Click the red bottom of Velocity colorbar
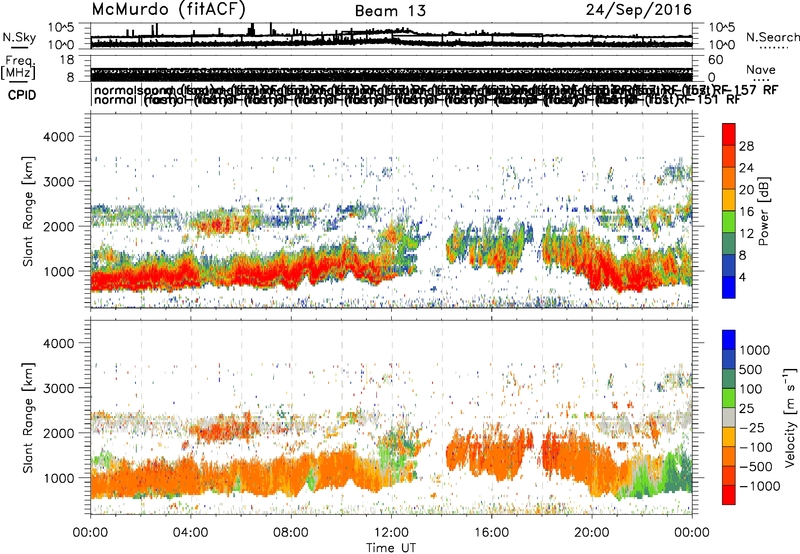 pos(729,495)
